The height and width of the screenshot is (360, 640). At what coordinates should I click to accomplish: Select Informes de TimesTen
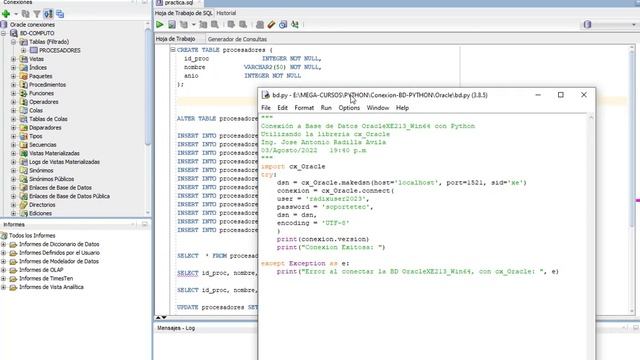pyautogui.click(x=46, y=278)
